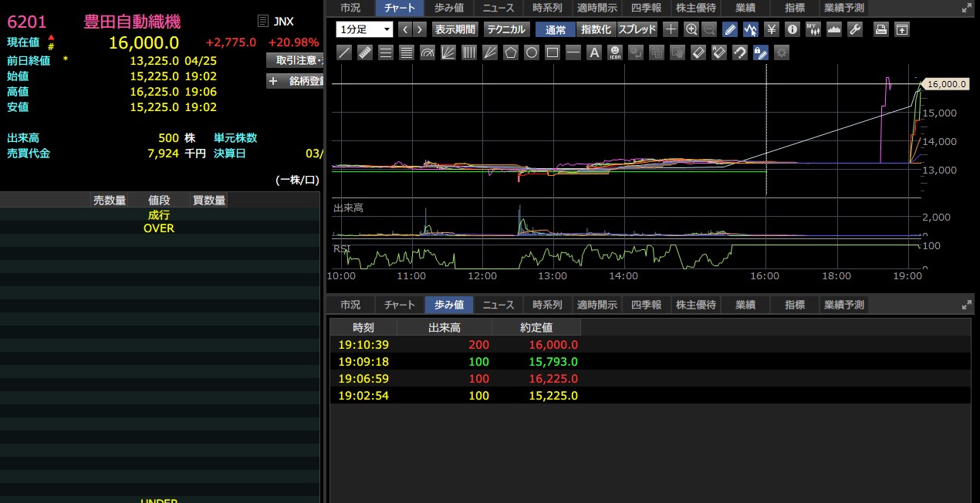
Task: Select the fan lines drawing tool
Action: pos(448,52)
